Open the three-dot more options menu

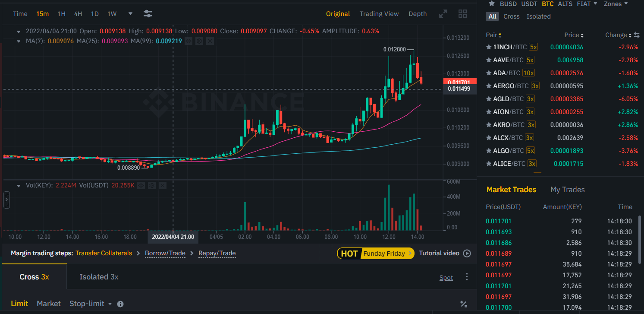tap(467, 277)
